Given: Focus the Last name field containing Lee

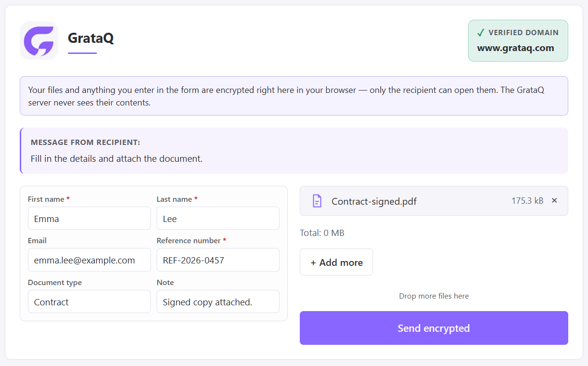Looking at the screenshot, I should 218,218.
